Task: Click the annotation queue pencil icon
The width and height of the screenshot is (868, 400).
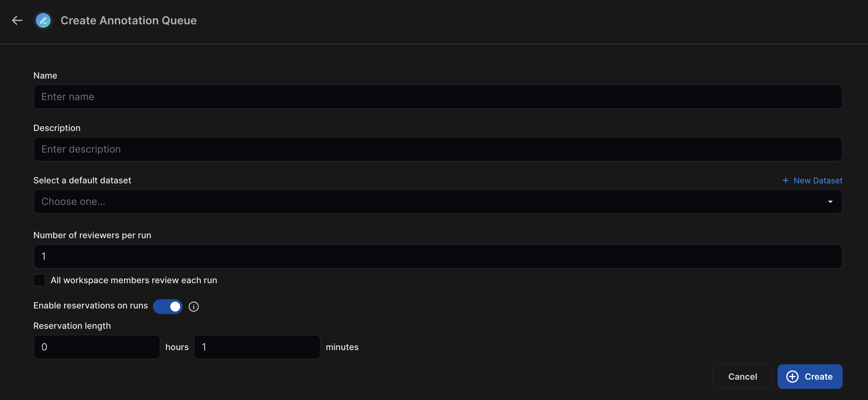Action: pyautogui.click(x=43, y=21)
